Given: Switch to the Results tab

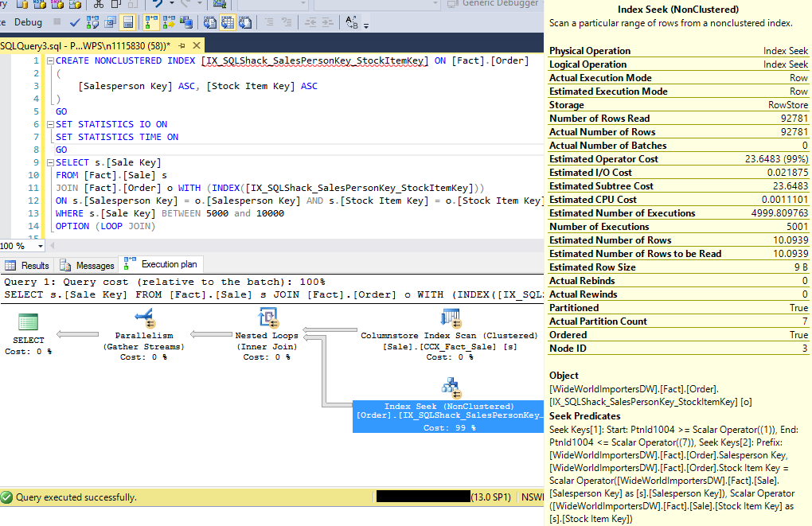Looking at the screenshot, I should coord(28,265).
